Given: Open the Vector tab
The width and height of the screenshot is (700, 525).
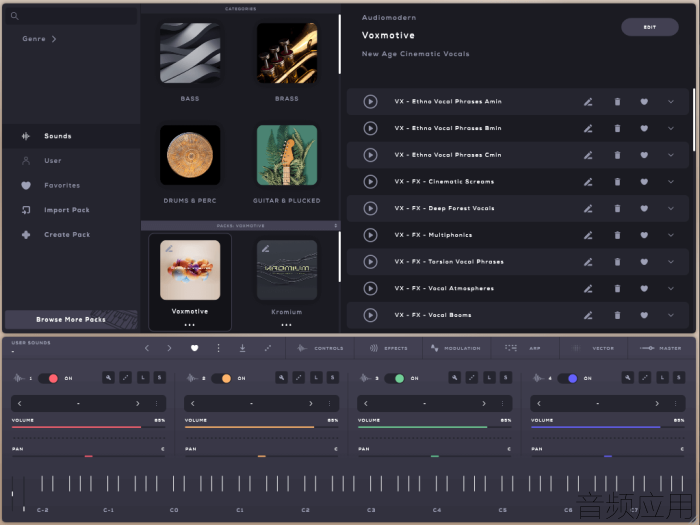Looking at the screenshot, I should click(593, 348).
